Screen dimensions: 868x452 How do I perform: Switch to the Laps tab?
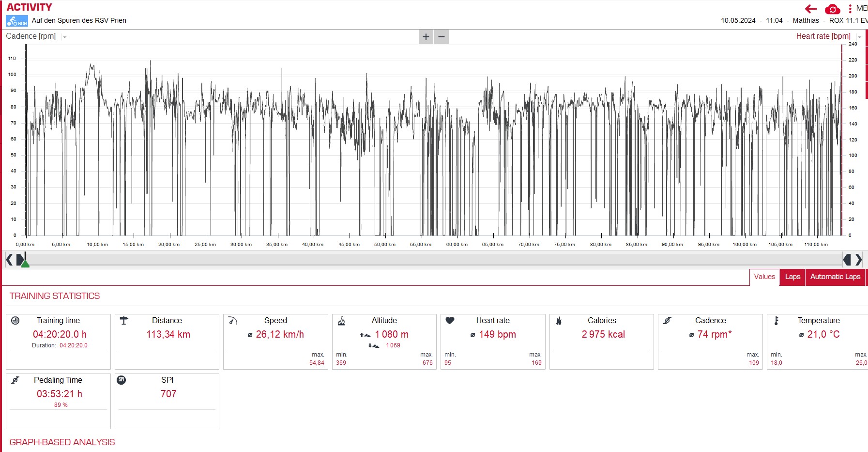[792, 277]
